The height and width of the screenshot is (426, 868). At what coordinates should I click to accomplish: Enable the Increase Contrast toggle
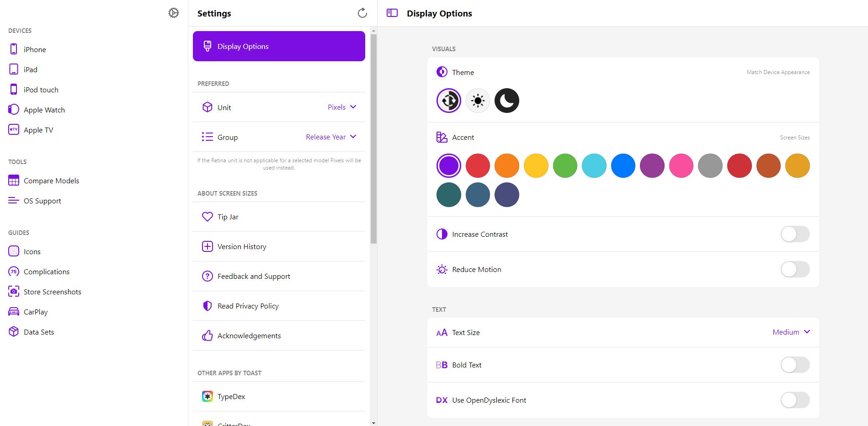click(795, 234)
